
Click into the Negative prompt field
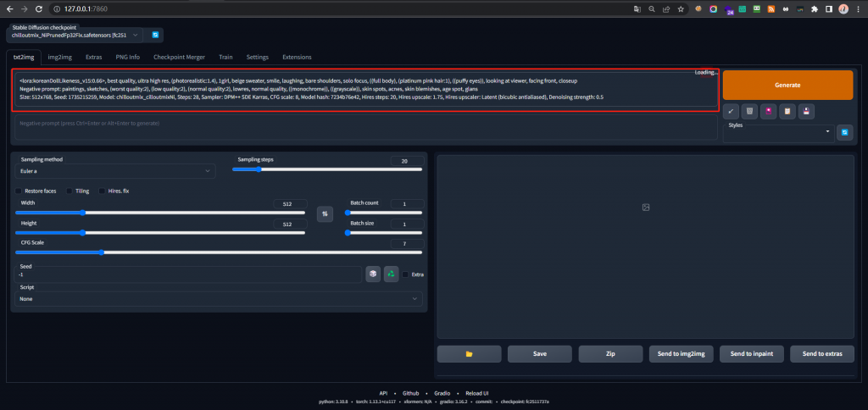tap(366, 127)
